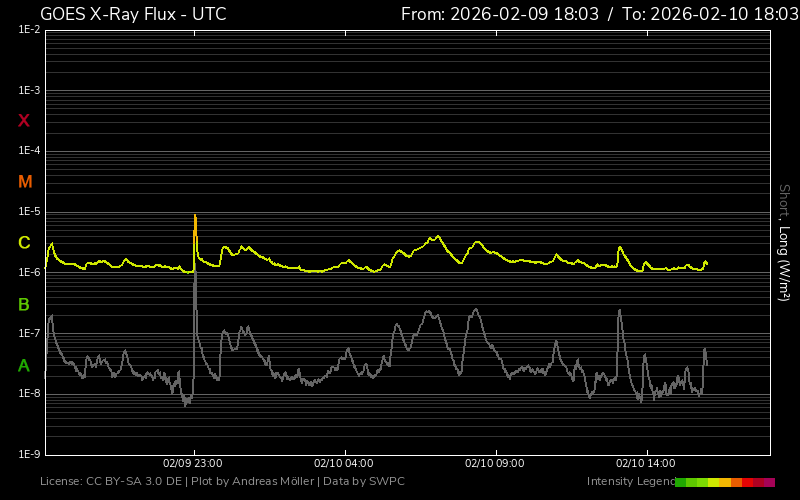This screenshot has height=500, width=800.
Task: Click the Intensity Legend text label
Action: click(x=631, y=482)
